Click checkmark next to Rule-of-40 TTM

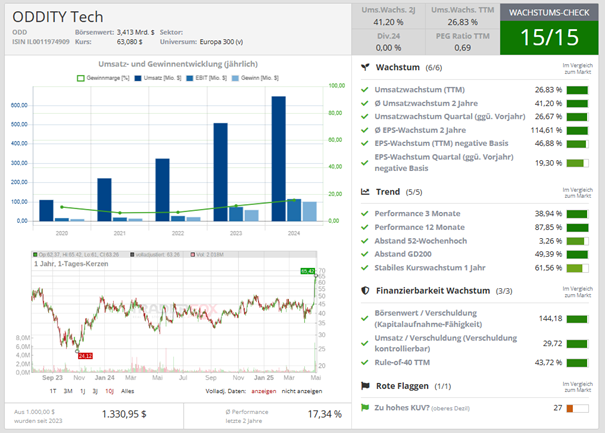tap(365, 362)
